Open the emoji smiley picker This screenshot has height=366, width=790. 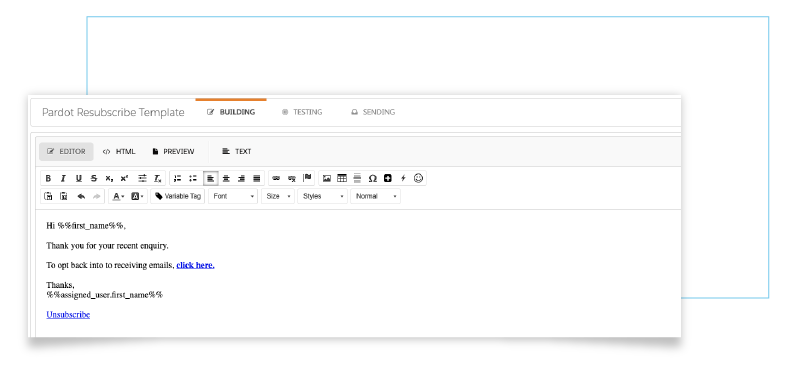coord(418,178)
